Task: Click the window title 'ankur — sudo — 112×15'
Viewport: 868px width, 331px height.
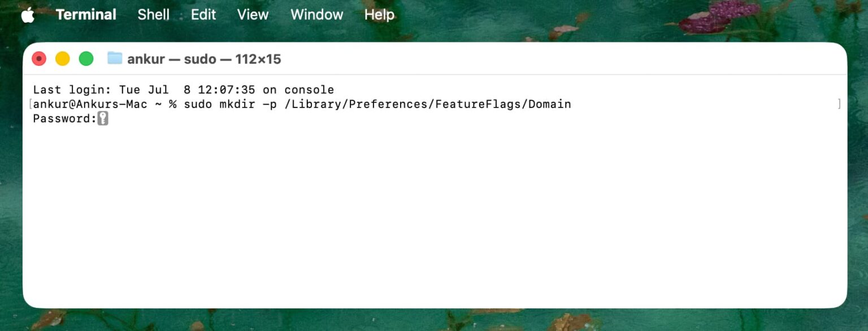Action: click(x=204, y=59)
